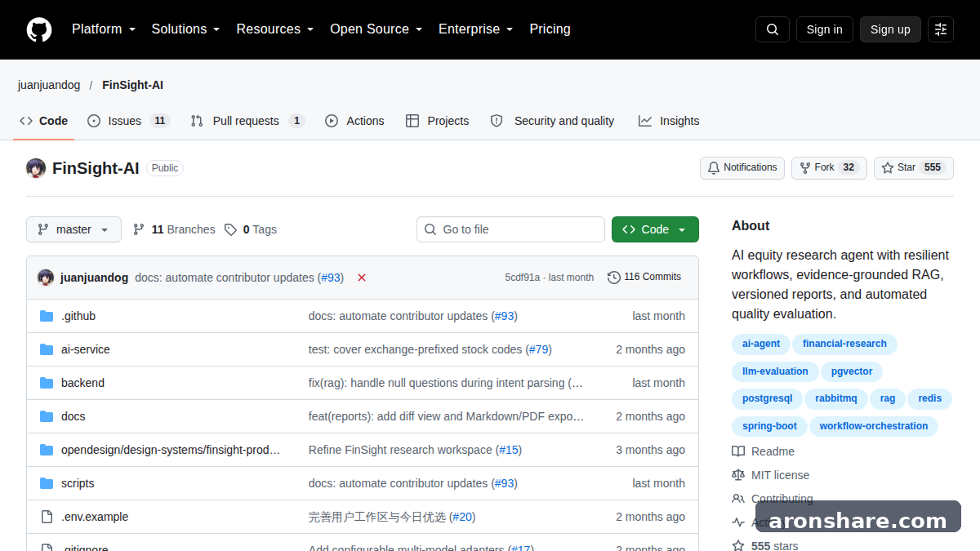980x551 pixels.
Task: Click the Sign up button
Action: pyautogui.click(x=890, y=29)
